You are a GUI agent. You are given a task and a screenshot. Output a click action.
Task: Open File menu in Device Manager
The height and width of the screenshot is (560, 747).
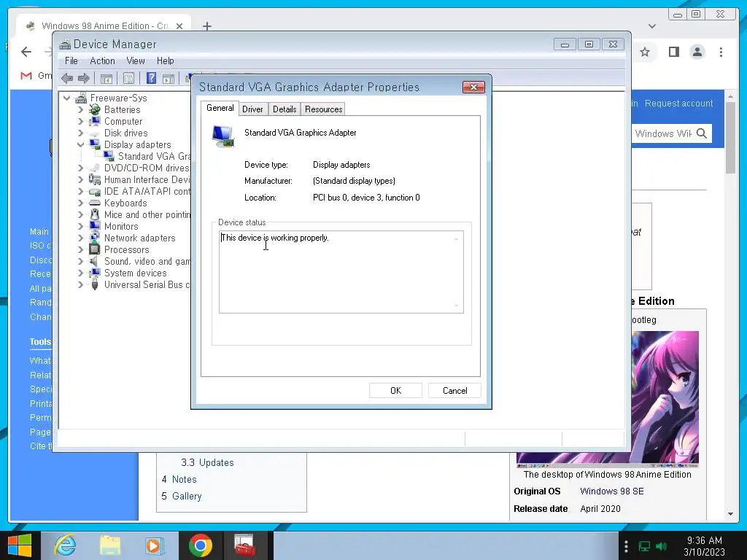tap(71, 61)
